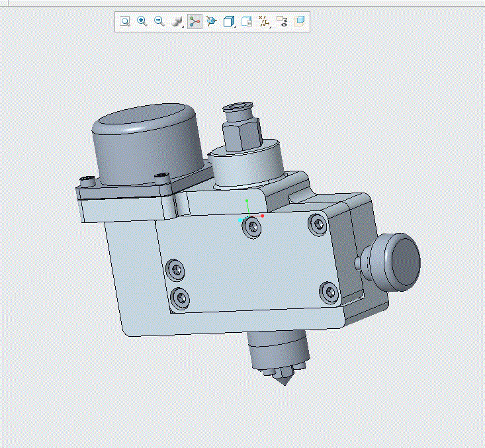Open the Appearances sphere tool
Viewport: 485px width, 448px height.
click(176, 21)
